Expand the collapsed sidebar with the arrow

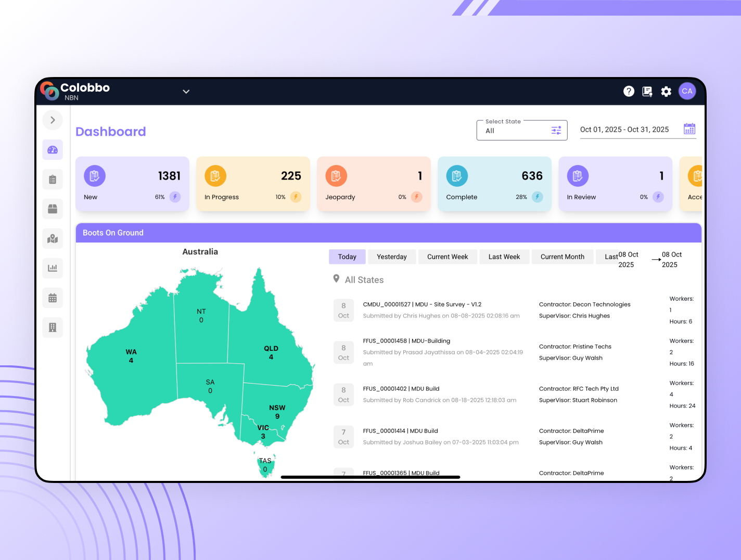[53, 120]
